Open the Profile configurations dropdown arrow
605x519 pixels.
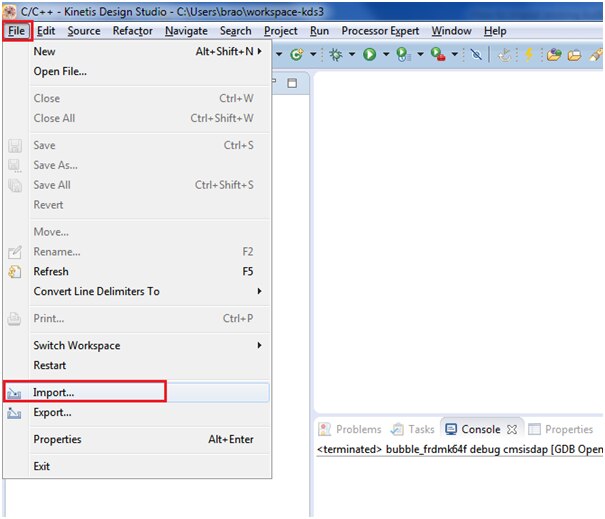(420, 54)
